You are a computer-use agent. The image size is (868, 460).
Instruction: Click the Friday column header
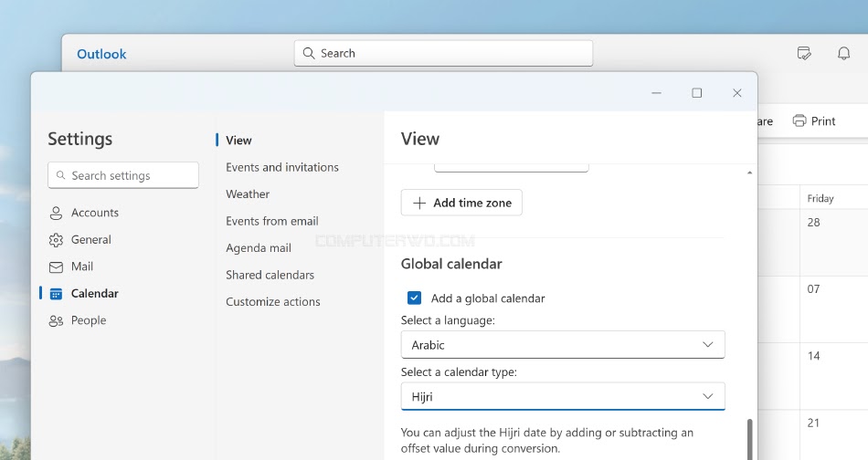click(820, 198)
